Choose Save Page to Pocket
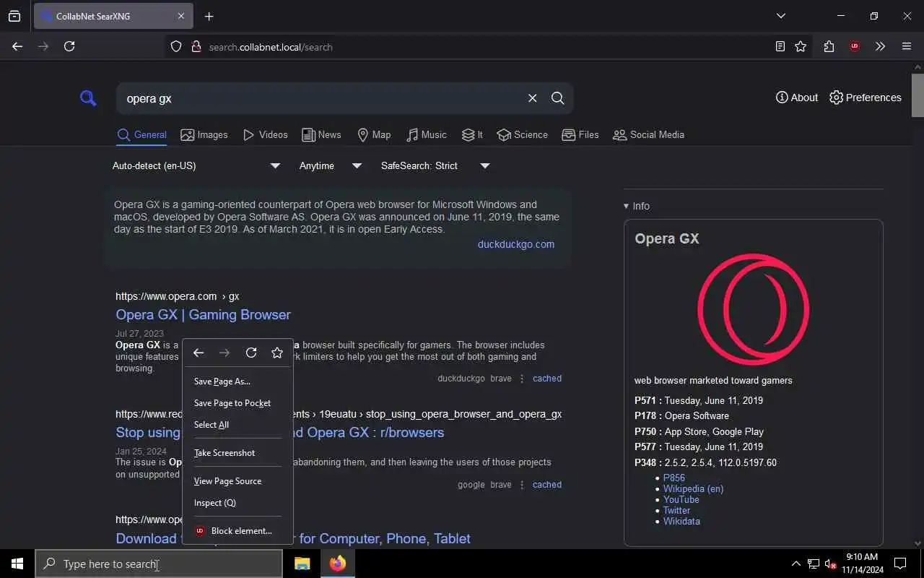 coord(237,403)
